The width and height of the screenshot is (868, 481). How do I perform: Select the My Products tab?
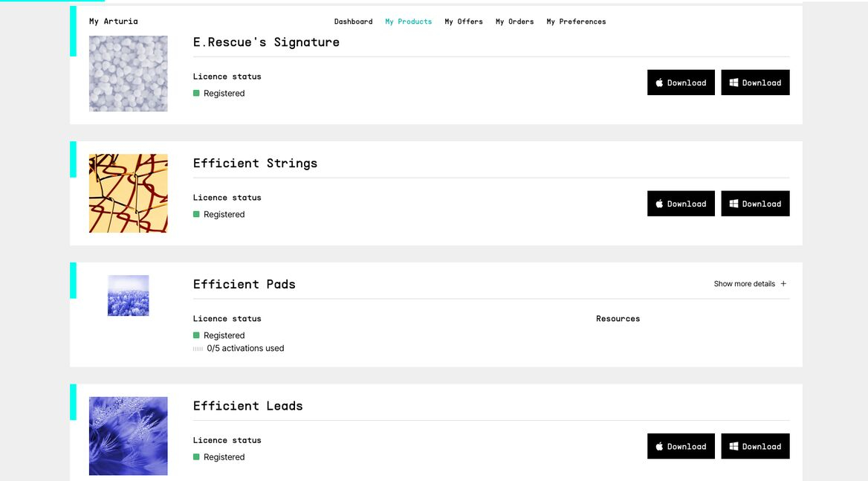[x=408, y=22]
